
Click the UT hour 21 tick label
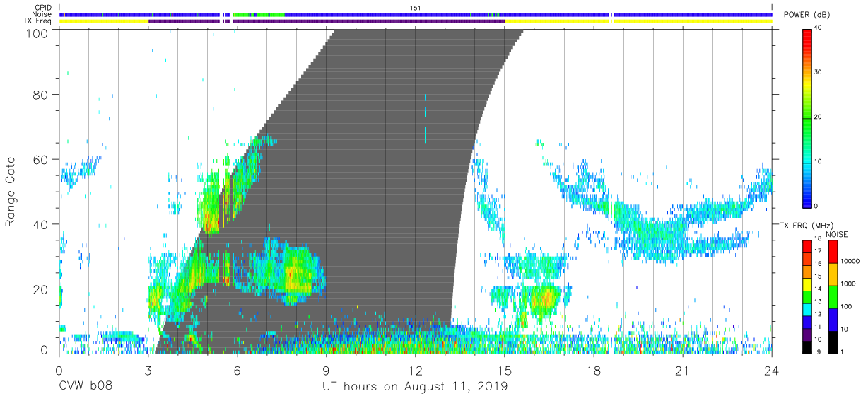[x=682, y=370]
